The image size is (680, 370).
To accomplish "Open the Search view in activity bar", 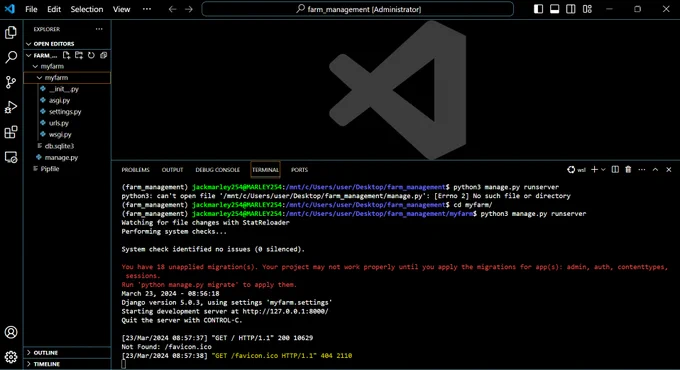I will click(11, 57).
